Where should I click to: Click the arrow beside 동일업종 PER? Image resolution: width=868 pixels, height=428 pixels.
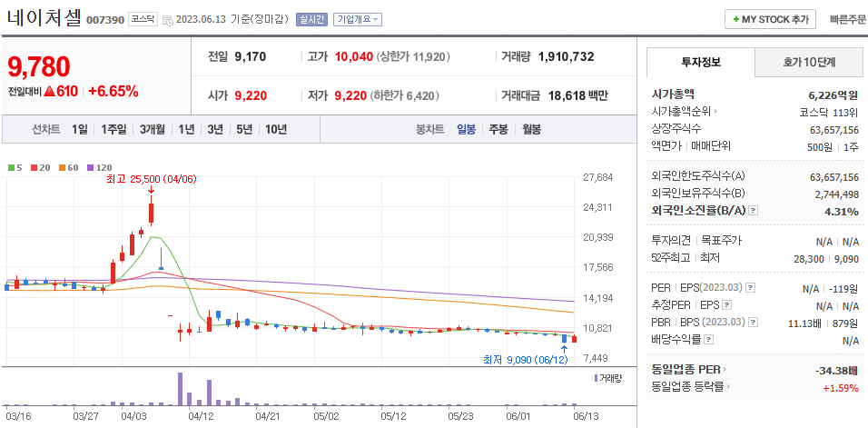(725, 369)
